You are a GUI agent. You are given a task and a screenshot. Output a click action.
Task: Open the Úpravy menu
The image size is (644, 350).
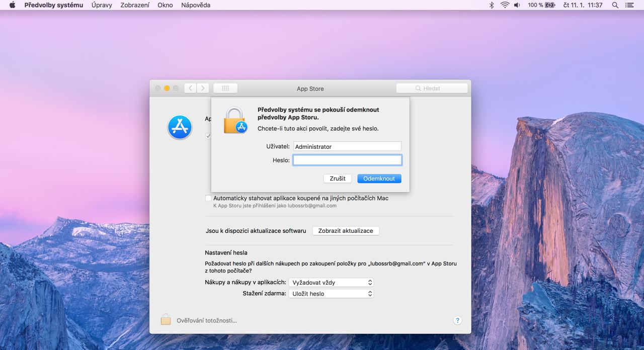pyautogui.click(x=102, y=5)
